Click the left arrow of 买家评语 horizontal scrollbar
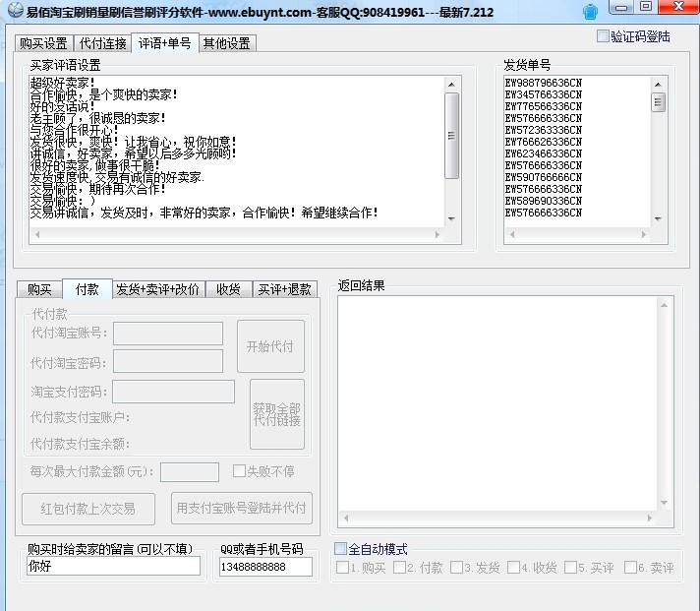This screenshot has height=611, width=700. coord(37,234)
